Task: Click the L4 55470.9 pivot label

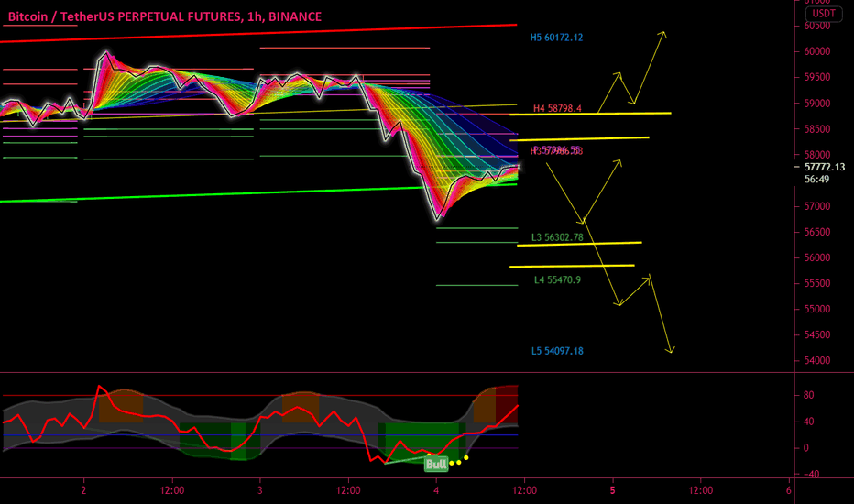Action: coord(557,280)
